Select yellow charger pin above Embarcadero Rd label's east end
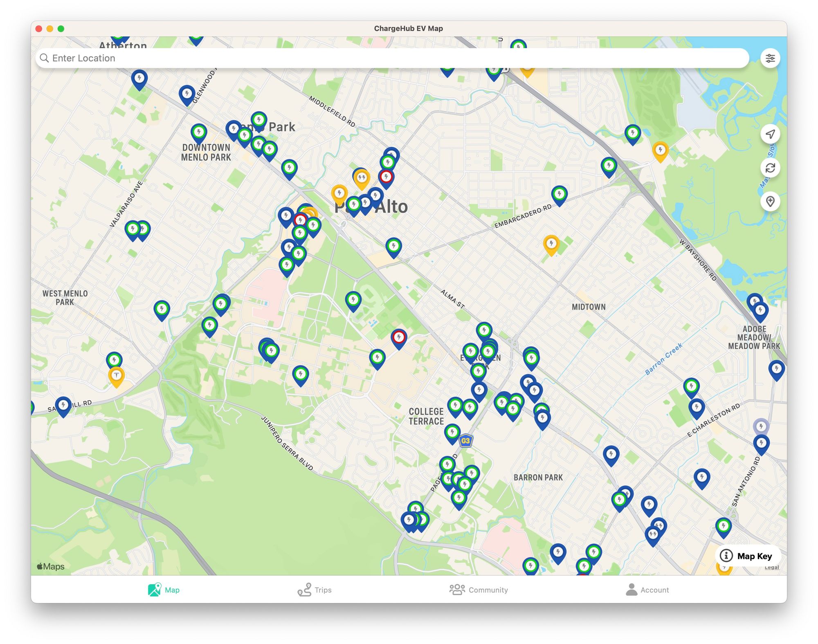 pos(660,152)
